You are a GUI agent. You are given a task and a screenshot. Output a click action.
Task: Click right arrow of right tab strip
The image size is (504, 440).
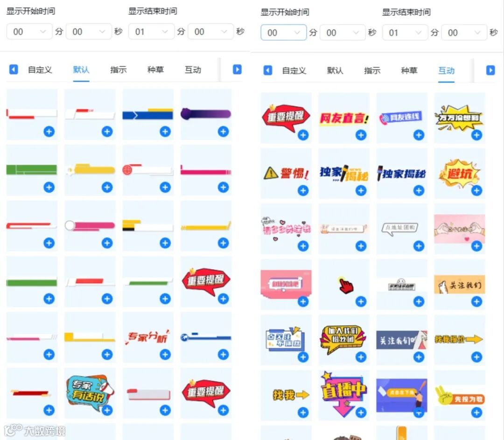click(x=490, y=70)
